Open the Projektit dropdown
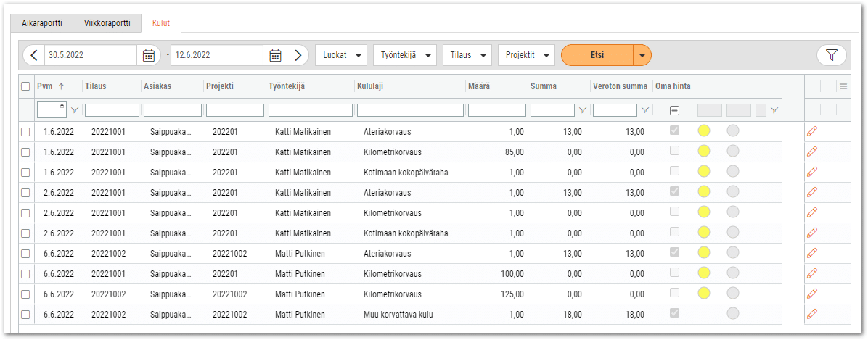The image size is (868, 340). [x=526, y=55]
